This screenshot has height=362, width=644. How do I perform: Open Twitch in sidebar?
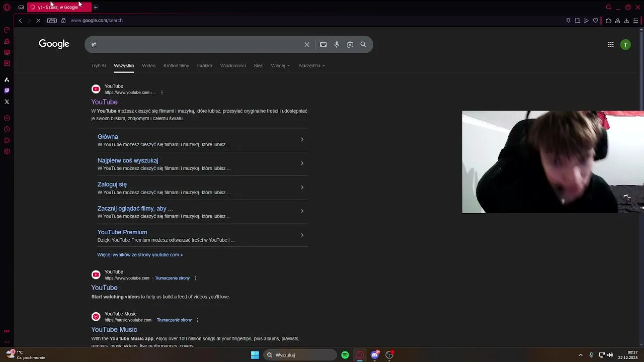7,90
